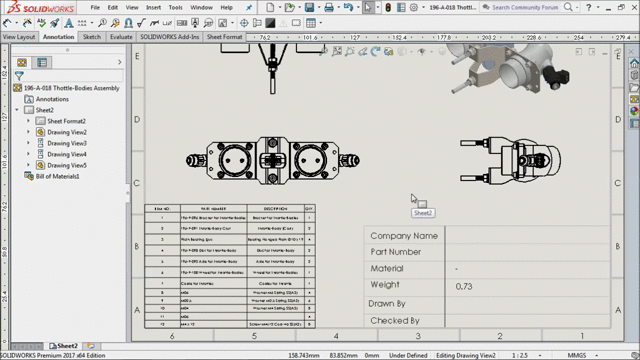This screenshot has height=360, width=640.
Task: Collapse the Sheet2 tree node
Action: 17,110
